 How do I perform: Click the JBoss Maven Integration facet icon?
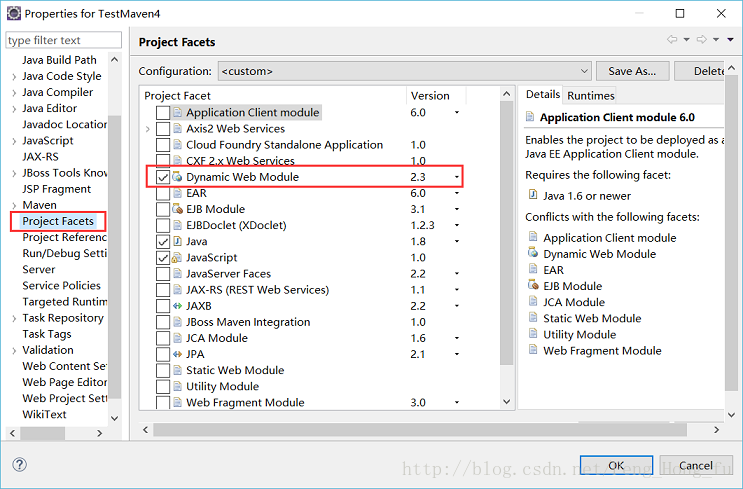coord(177,322)
